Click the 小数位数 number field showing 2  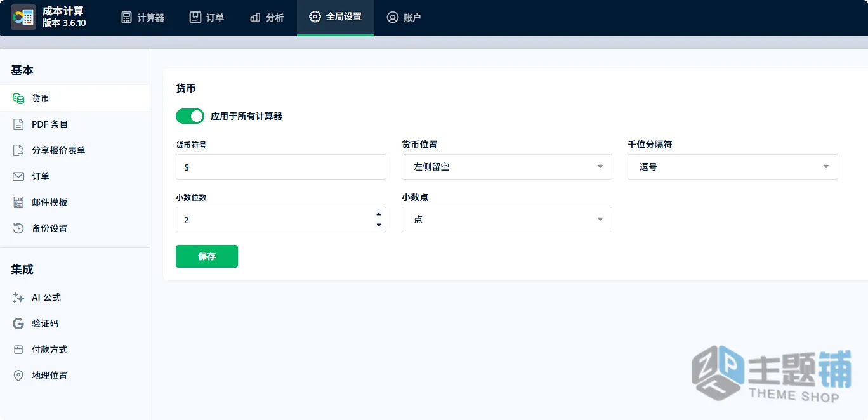(281, 220)
